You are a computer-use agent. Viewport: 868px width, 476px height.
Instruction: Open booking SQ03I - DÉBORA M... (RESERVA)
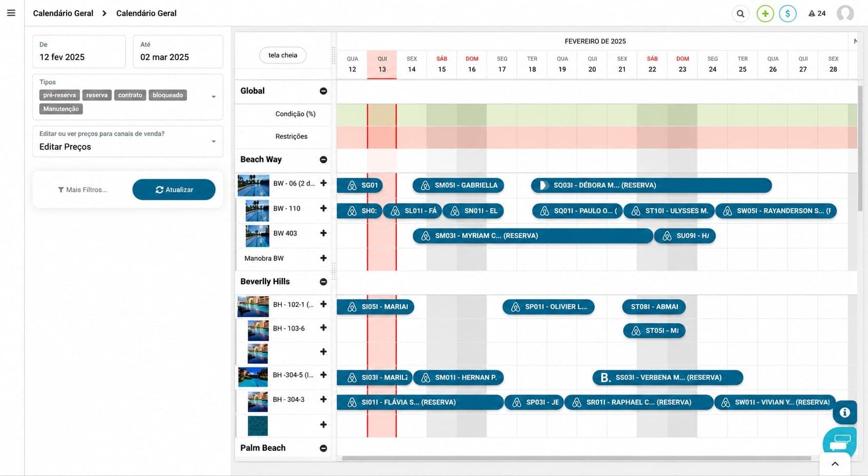[651, 185]
